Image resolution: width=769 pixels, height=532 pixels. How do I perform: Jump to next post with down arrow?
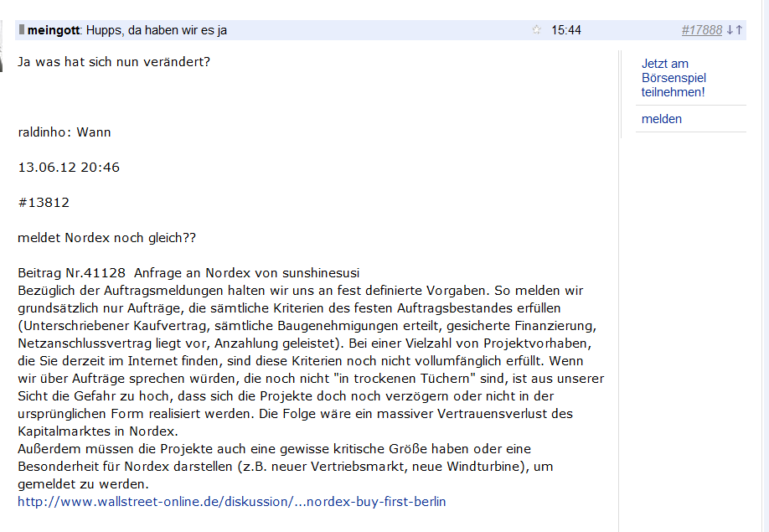[x=730, y=30]
